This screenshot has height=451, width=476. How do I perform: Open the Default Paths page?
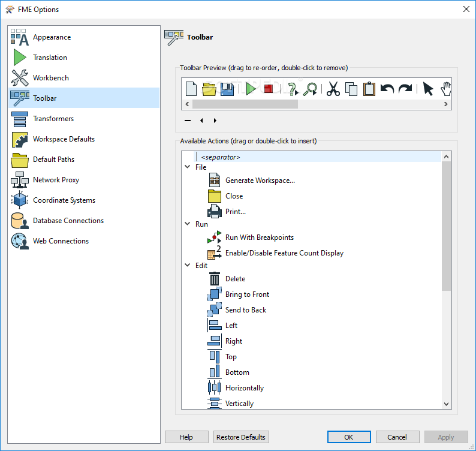click(x=84, y=159)
